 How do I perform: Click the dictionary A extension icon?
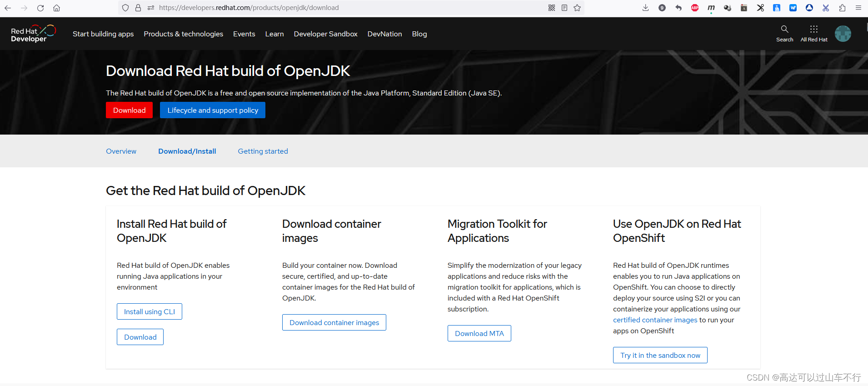tap(744, 8)
